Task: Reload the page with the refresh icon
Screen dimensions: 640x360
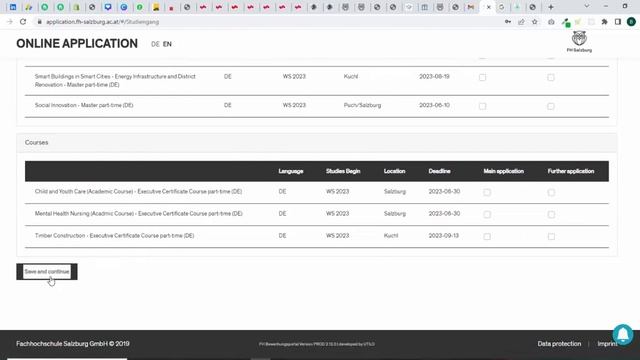Action: tap(23, 22)
